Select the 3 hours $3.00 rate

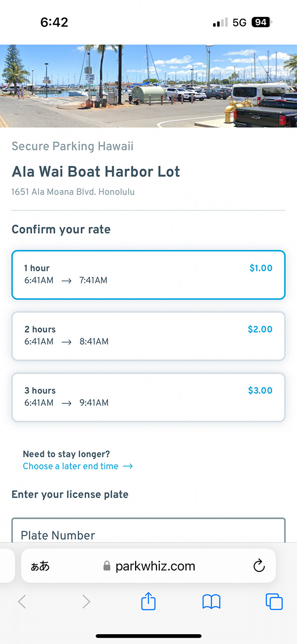point(148,397)
